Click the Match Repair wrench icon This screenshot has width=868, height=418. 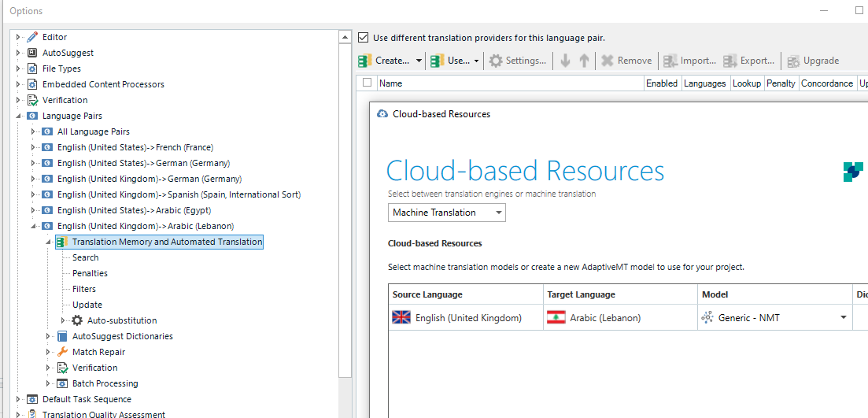[x=62, y=352]
